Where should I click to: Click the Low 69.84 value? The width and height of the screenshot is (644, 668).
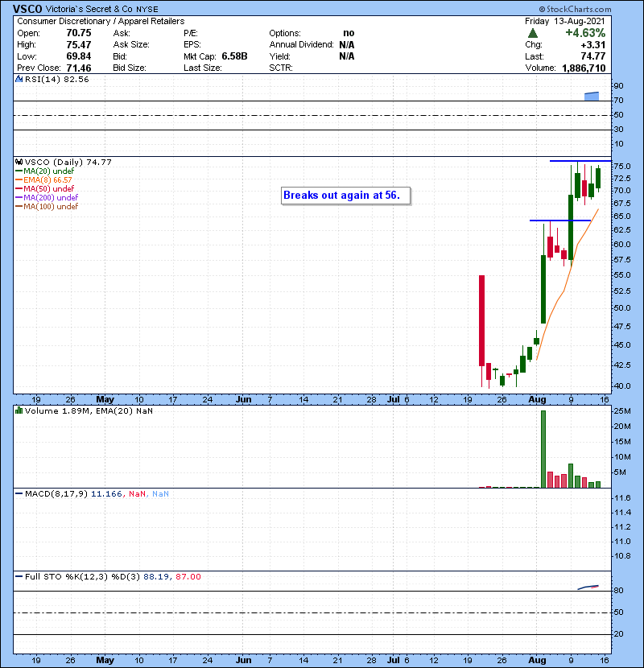(79, 56)
